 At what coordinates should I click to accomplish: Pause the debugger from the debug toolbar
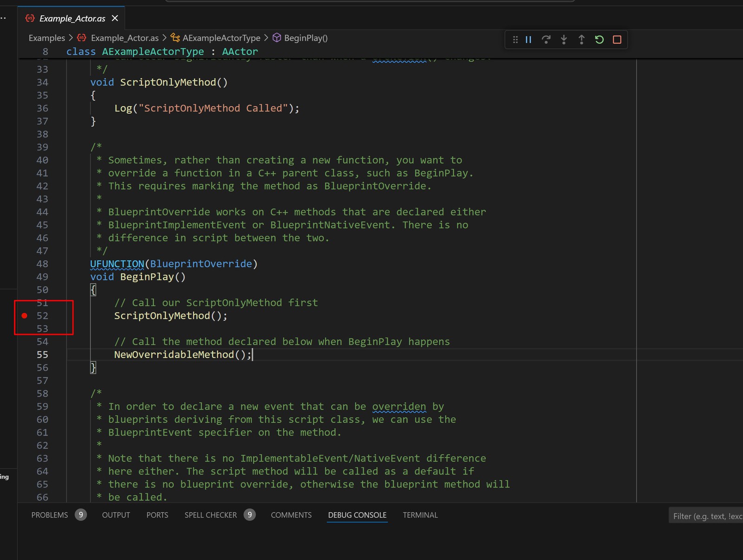tap(528, 39)
